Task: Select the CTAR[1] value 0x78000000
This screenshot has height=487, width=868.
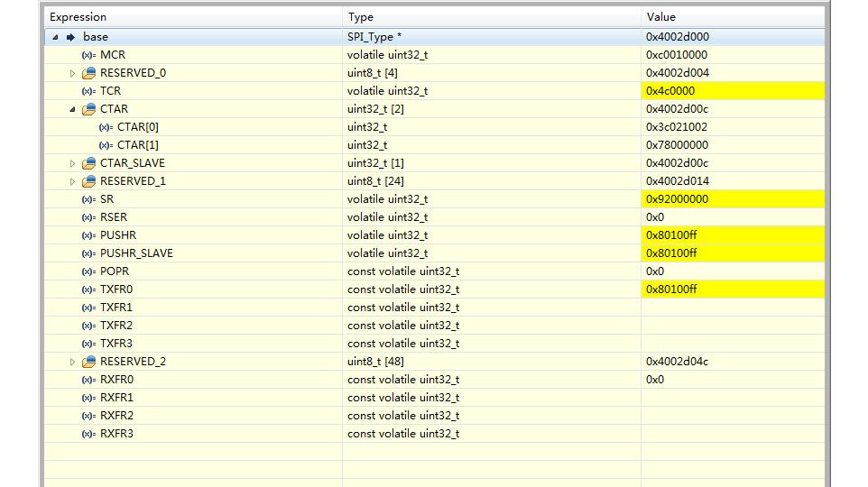Action: point(677,145)
